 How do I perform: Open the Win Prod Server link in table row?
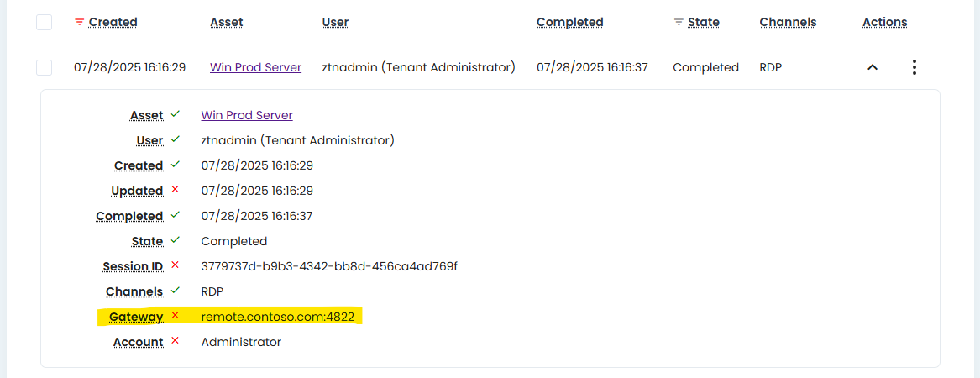pyautogui.click(x=255, y=67)
